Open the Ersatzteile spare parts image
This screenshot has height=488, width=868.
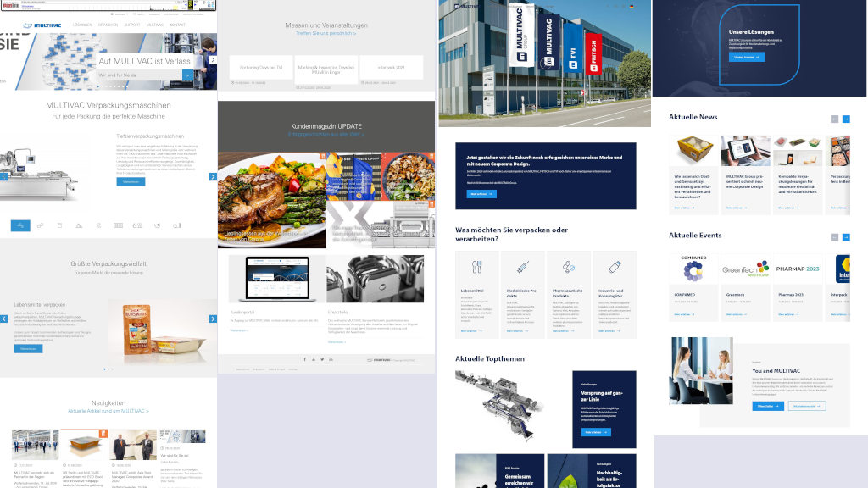(376, 278)
